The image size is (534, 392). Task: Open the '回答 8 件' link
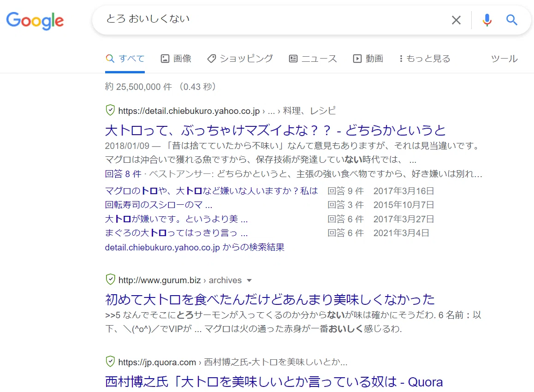coord(123,174)
